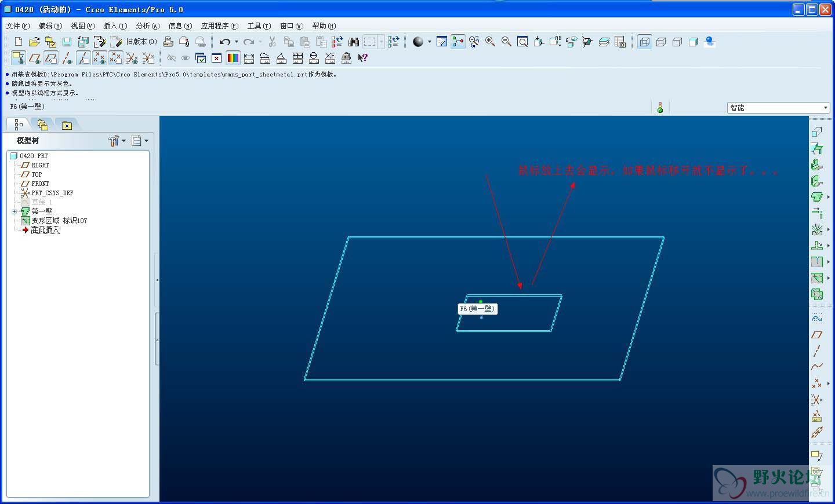Viewport: 835px width, 504px height.
Task: Click the traffic light regeneration status icon
Action: pos(660,108)
